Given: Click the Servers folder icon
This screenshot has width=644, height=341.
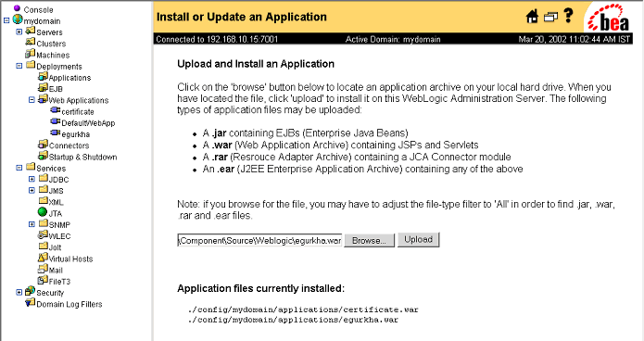Looking at the screenshot, I should tap(30, 31).
